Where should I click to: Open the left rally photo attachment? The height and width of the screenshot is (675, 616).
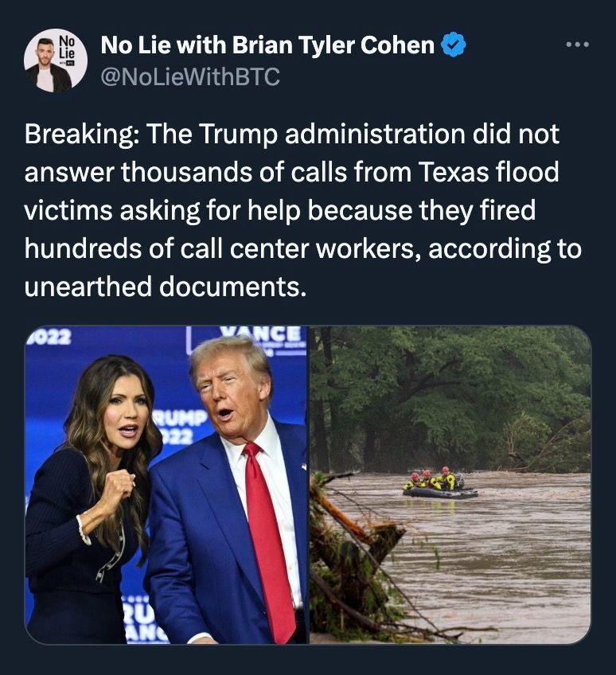pyautogui.click(x=166, y=485)
